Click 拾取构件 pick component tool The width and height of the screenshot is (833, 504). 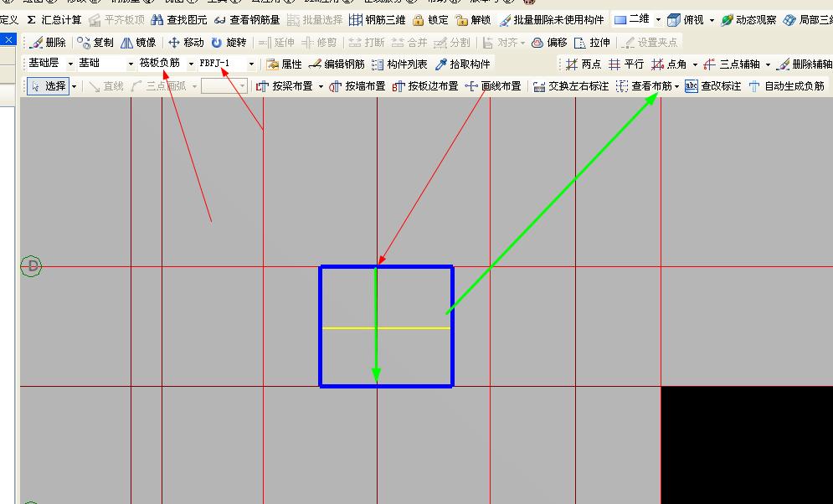pos(462,64)
